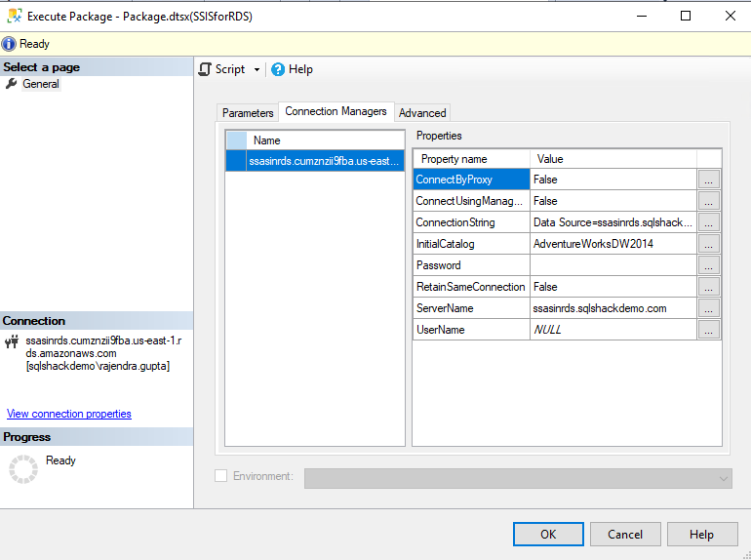Click View connection properties link
Viewport: 751px width, 560px height.
[x=69, y=414]
